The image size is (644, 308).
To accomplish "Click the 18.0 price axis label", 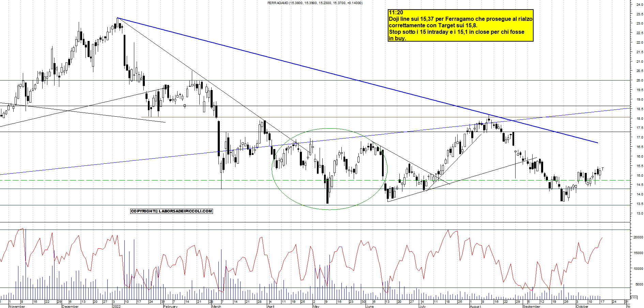I will pyautogui.click(x=640, y=119).
